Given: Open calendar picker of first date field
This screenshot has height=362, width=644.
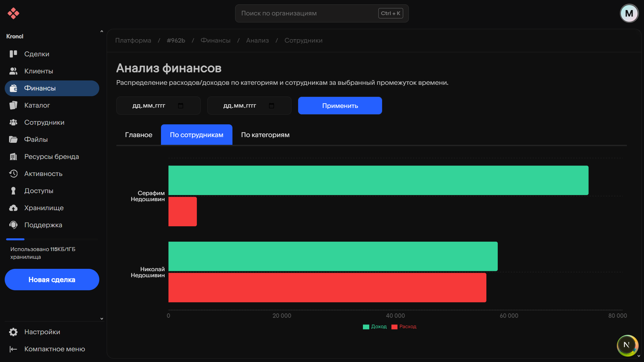Looking at the screenshot, I should point(180,106).
